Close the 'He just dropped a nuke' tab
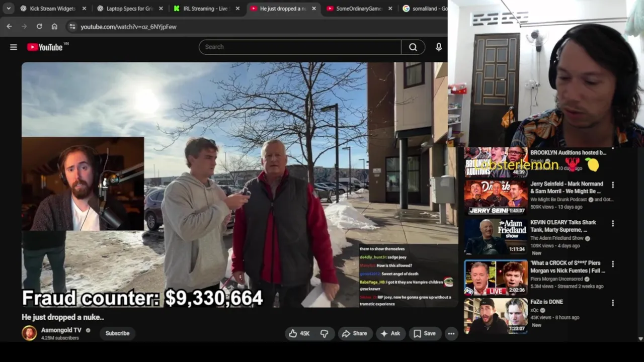644x362 pixels. (x=314, y=9)
